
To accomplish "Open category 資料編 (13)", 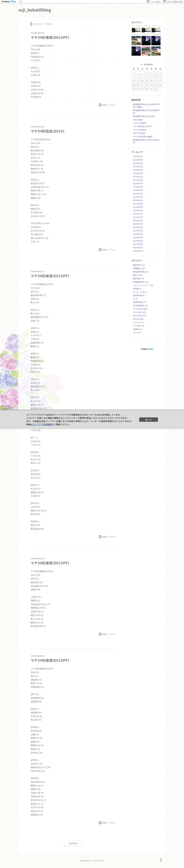I will [138, 329].
